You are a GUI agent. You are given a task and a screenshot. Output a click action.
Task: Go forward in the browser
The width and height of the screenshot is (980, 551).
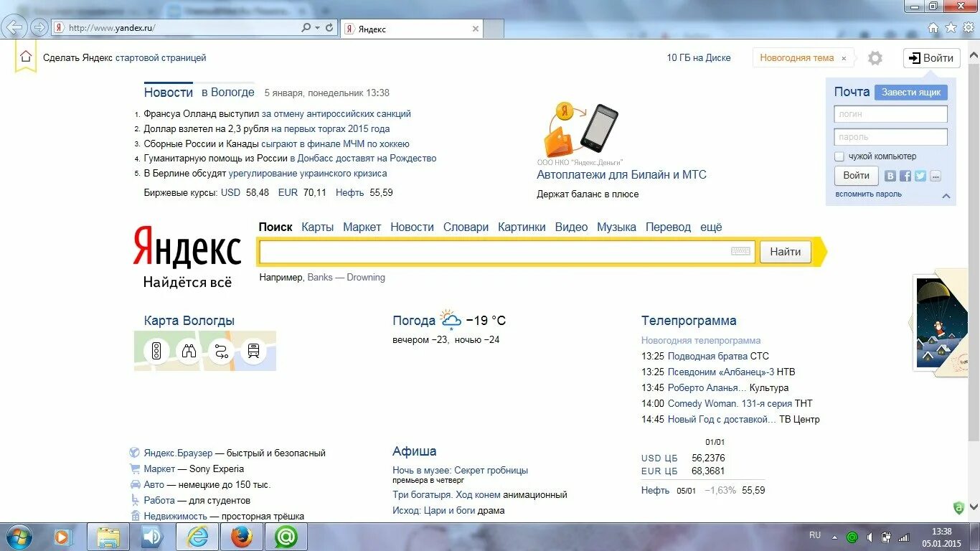(39, 28)
